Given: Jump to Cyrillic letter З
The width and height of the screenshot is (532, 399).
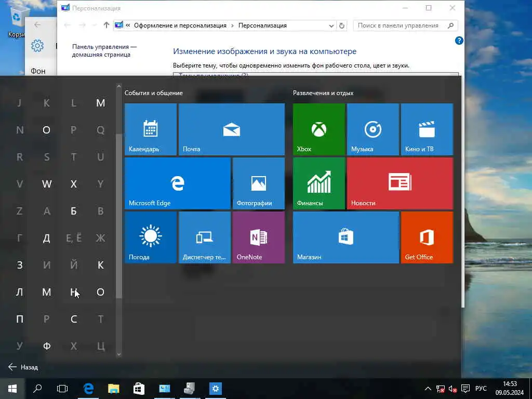Looking at the screenshot, I should [x=20, y=265].
